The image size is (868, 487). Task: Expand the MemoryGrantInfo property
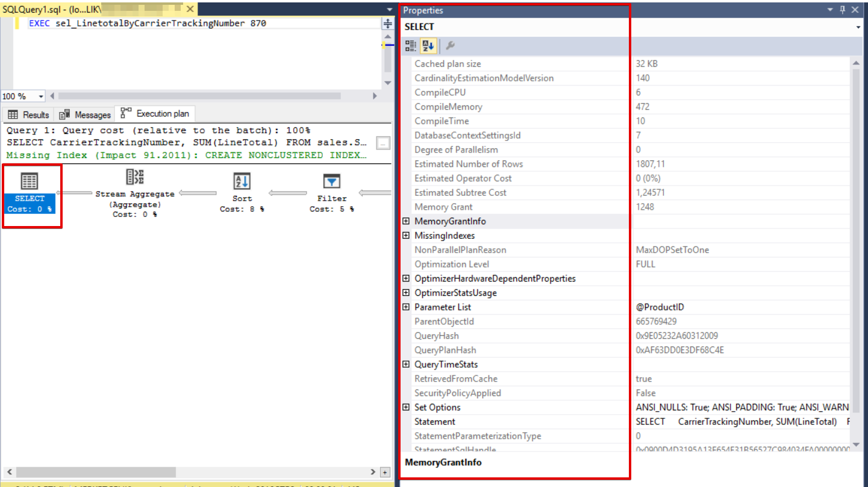(x=407, y=221)
